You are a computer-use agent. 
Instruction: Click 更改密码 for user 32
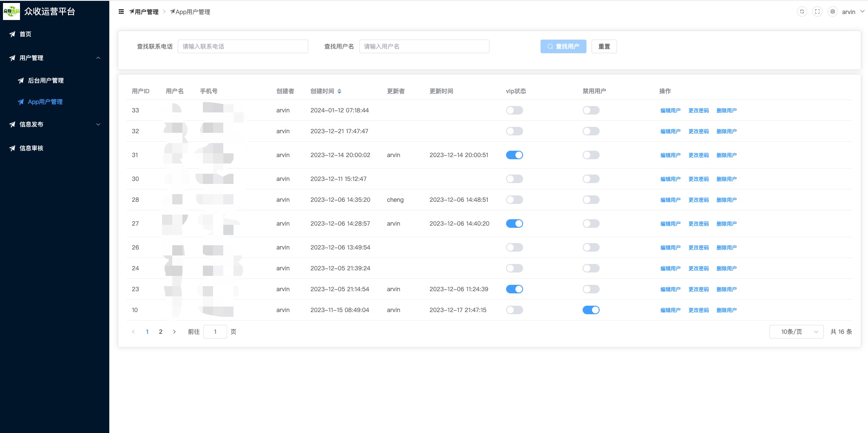click(x=698, y=131)
